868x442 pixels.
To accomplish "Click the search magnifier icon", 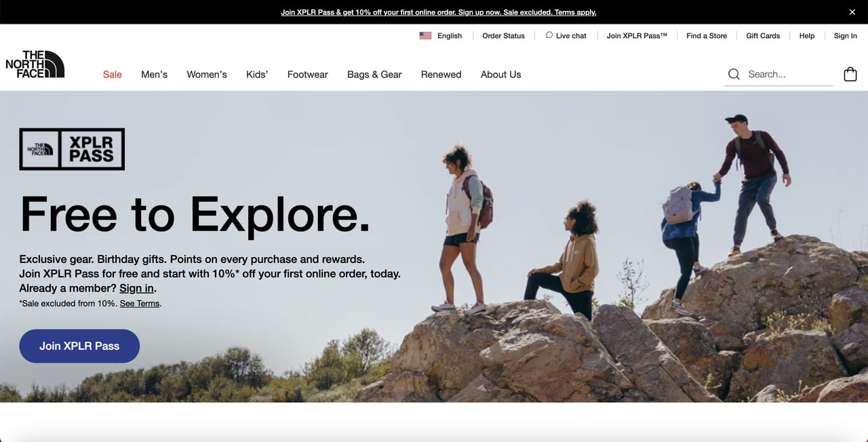I will click(x=734, y=75).
